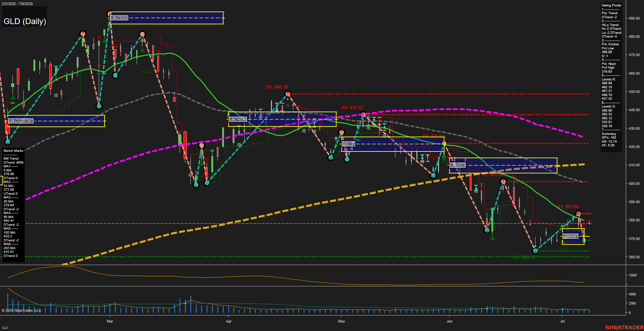The image size is (644, 331).
Task: Click the M:February monthly zone label
Action: click(x=21, y=121)
